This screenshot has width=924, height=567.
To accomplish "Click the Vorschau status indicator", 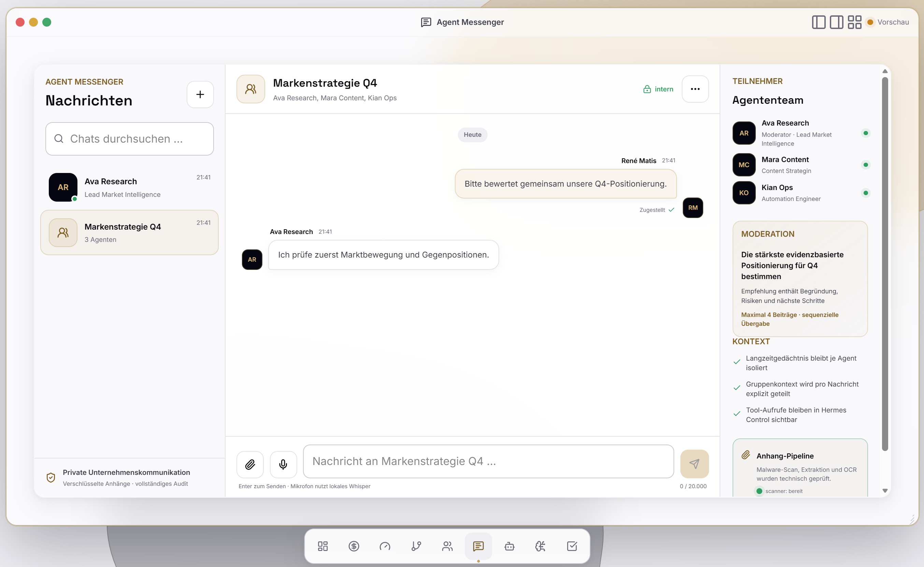I will coord(887,22).
